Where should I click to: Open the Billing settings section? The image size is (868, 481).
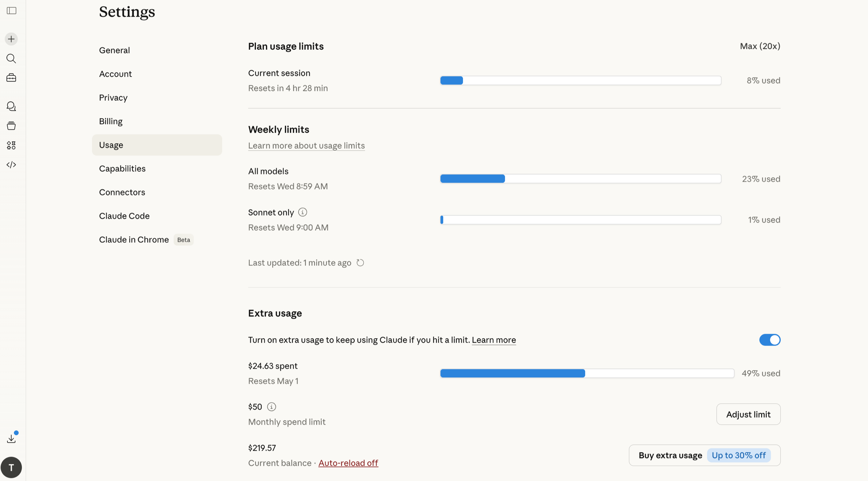tap(111, 121)
